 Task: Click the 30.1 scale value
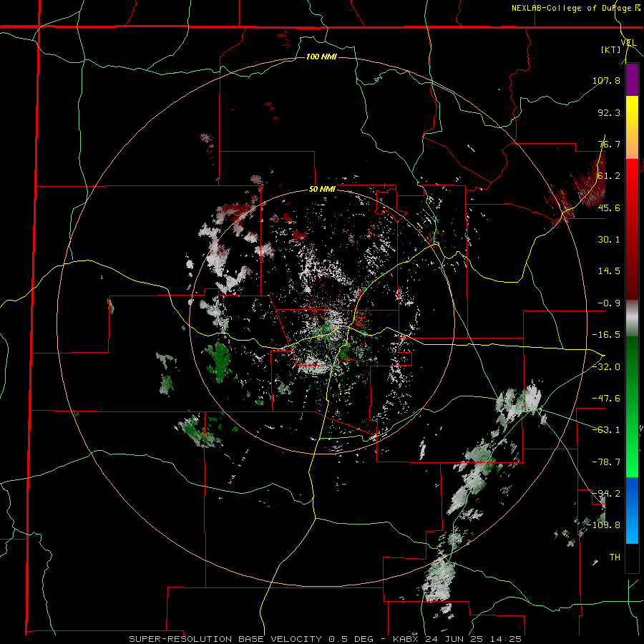tap(609, 240)
